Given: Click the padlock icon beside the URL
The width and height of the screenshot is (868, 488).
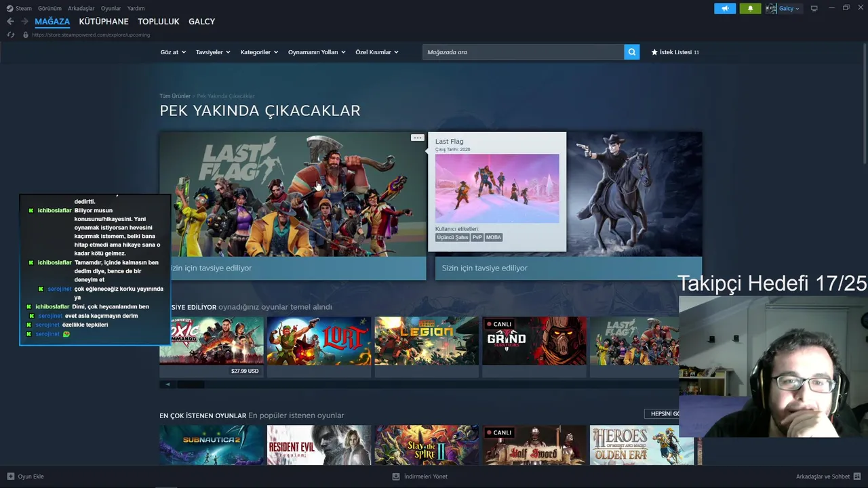Looking at the screenshot, I should click(26, 35).
